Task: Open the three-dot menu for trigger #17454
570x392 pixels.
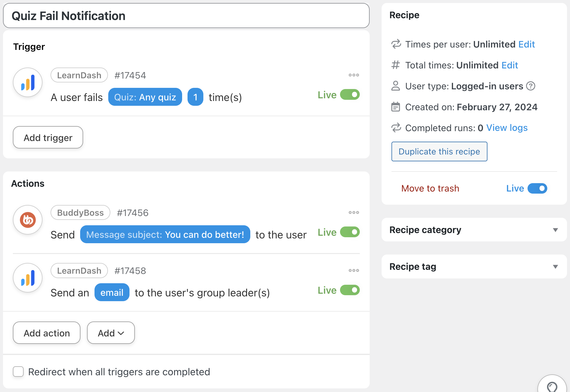Action: point(353,75)
